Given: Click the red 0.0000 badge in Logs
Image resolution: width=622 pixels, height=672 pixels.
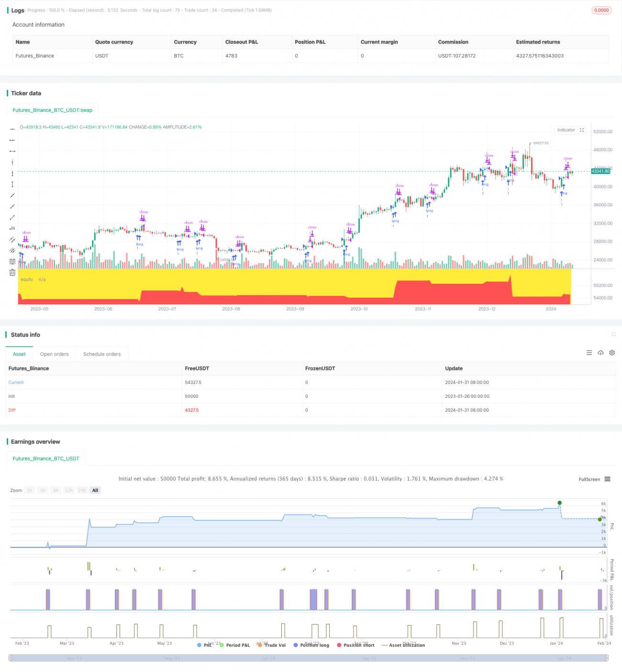Looking at the screenshot, I should point(601,10).
